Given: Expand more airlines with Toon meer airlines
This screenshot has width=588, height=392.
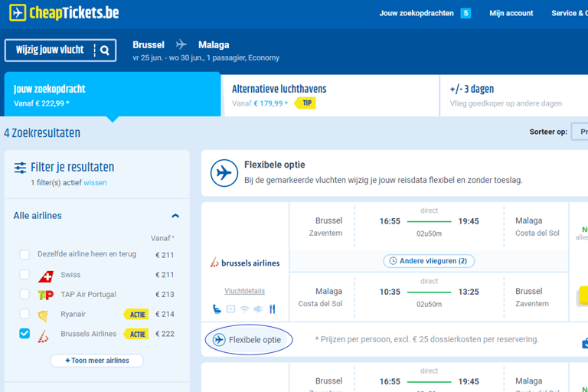Looking at the screenshot, I should 96,361.
